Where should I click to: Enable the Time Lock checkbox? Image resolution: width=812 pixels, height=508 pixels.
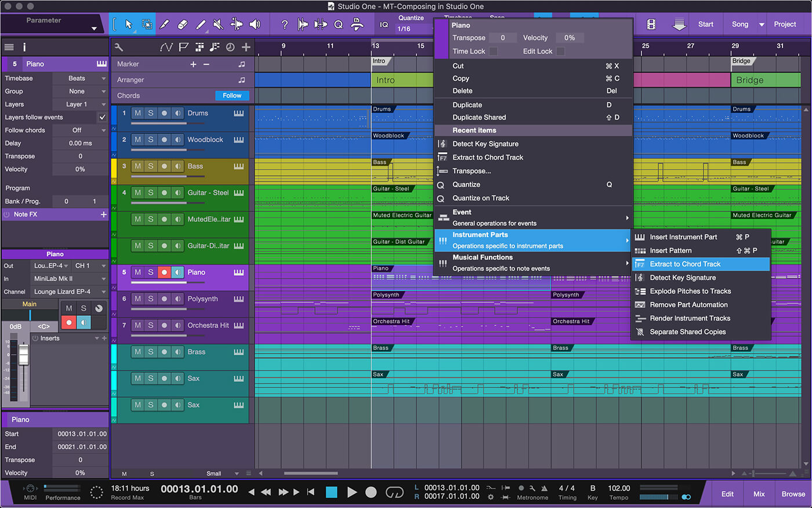point(494,51)
